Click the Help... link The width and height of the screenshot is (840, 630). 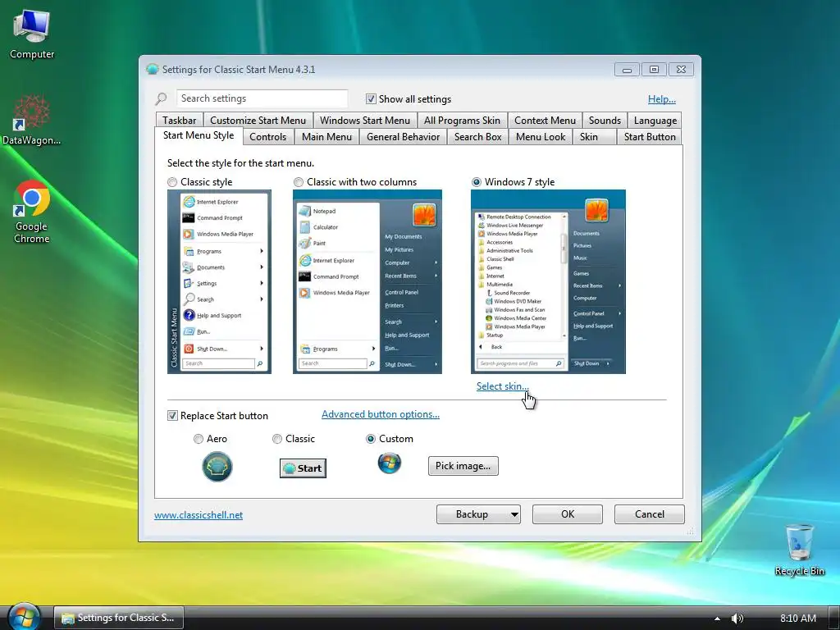click(x=662, y=99)
